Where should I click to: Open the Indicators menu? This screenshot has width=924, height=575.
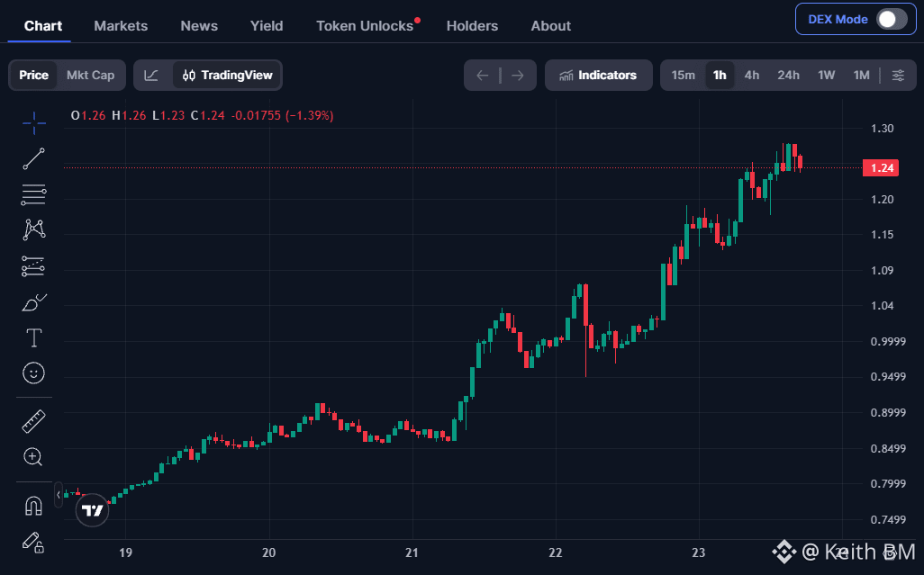coord(598,76)
